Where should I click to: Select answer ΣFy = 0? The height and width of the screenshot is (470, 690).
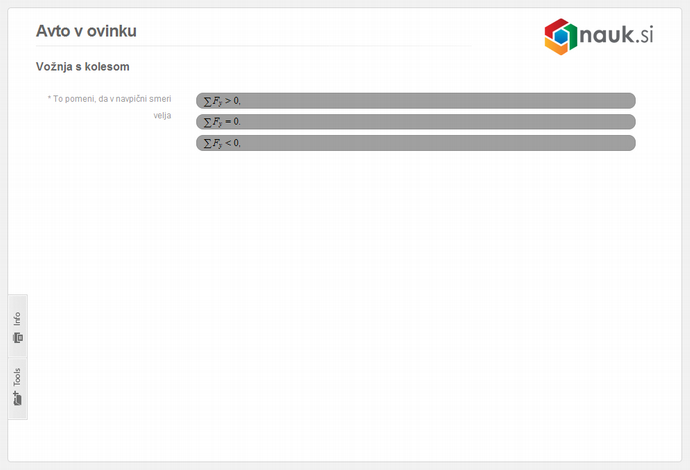pos(415,121)
